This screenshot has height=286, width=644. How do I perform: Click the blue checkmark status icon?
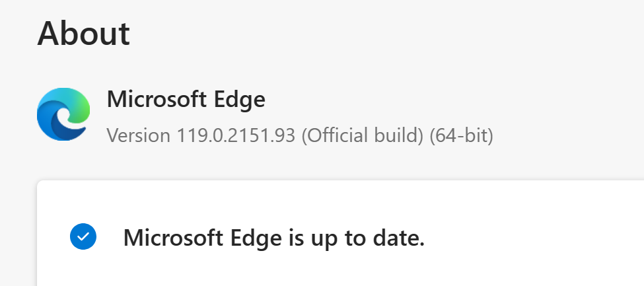click(83, 236)
